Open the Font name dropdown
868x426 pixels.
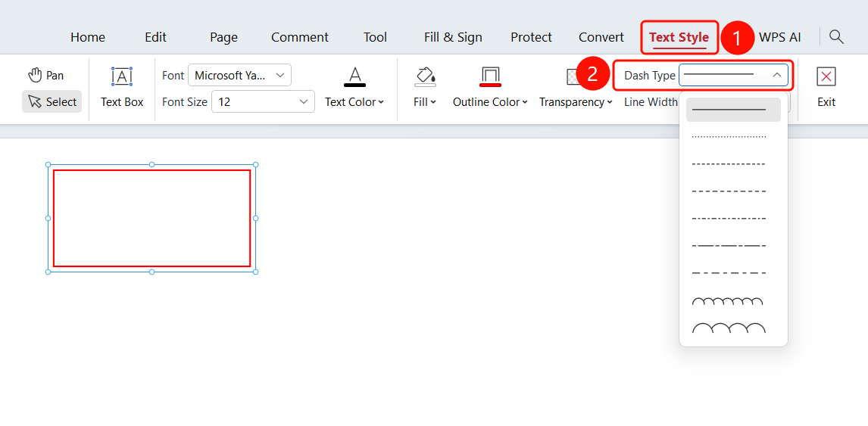coord(239,75)
